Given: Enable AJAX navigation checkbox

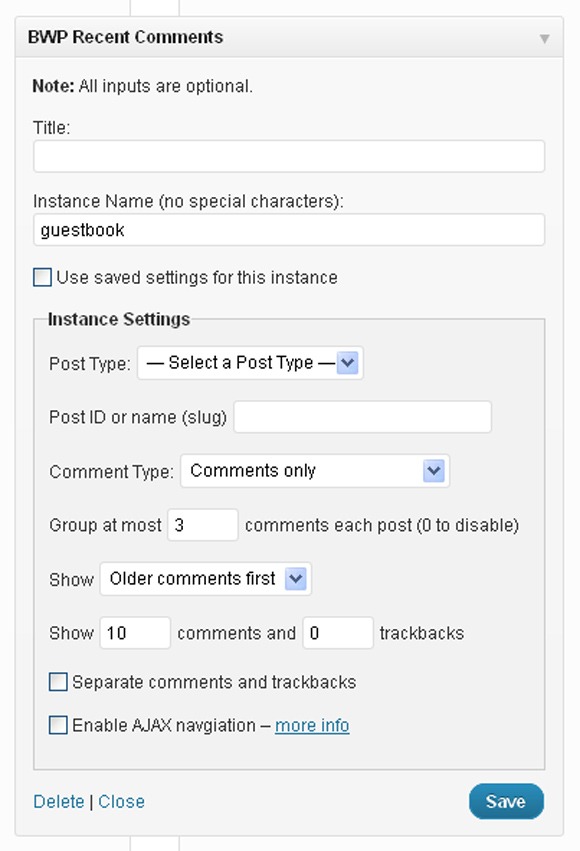Looking at the screenshot, I should pos(58,725).
